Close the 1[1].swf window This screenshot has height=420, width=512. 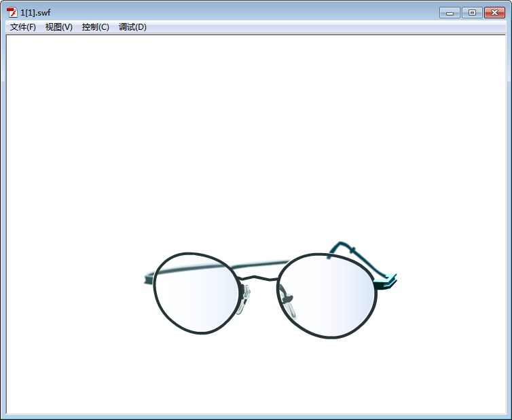(495, 13)
